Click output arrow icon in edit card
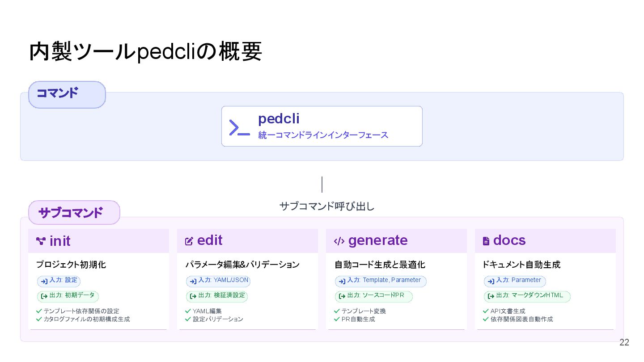 (x=193, y=296)
